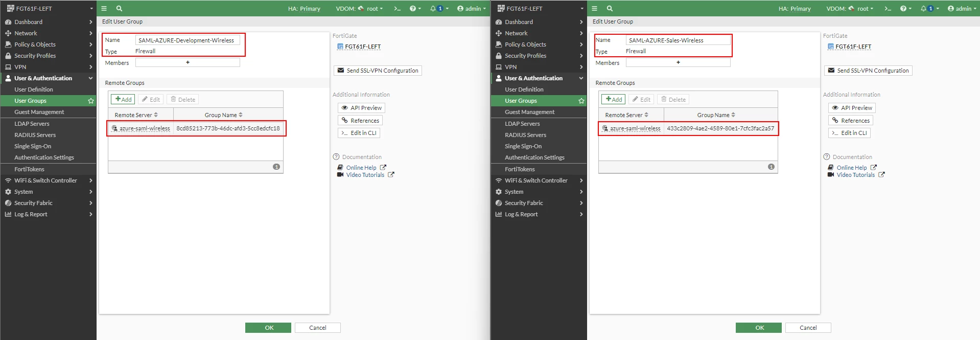Screen dimensions: 980x340
Task: Click azure-saml-wireless server in the right window
Action: [635, 128]
